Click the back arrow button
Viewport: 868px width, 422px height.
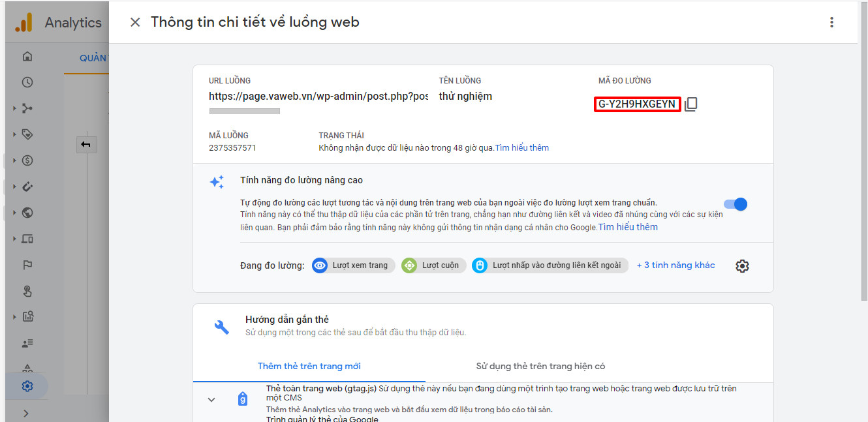coord(86,144)
